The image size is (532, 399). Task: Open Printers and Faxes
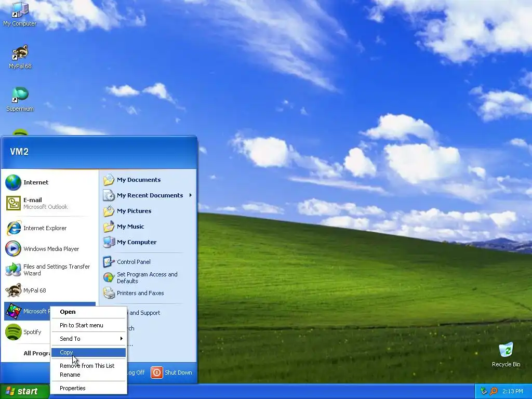(148, 293)
